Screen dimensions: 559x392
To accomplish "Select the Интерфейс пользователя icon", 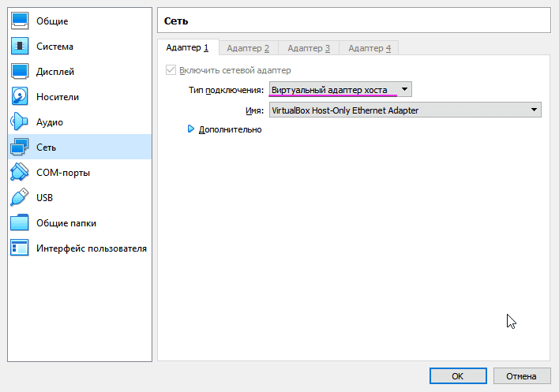I will point(20,248).
